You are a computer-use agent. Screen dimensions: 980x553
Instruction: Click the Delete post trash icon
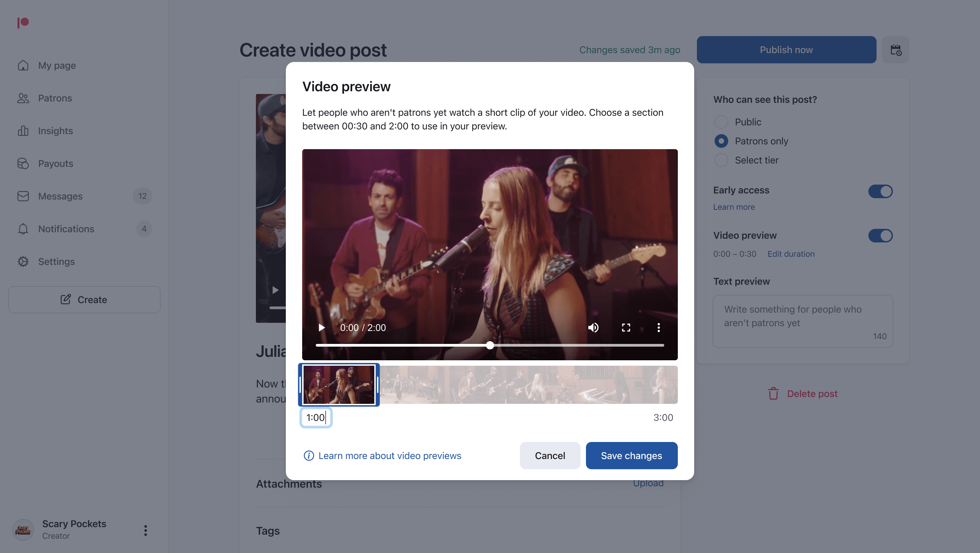click(773, 394)
